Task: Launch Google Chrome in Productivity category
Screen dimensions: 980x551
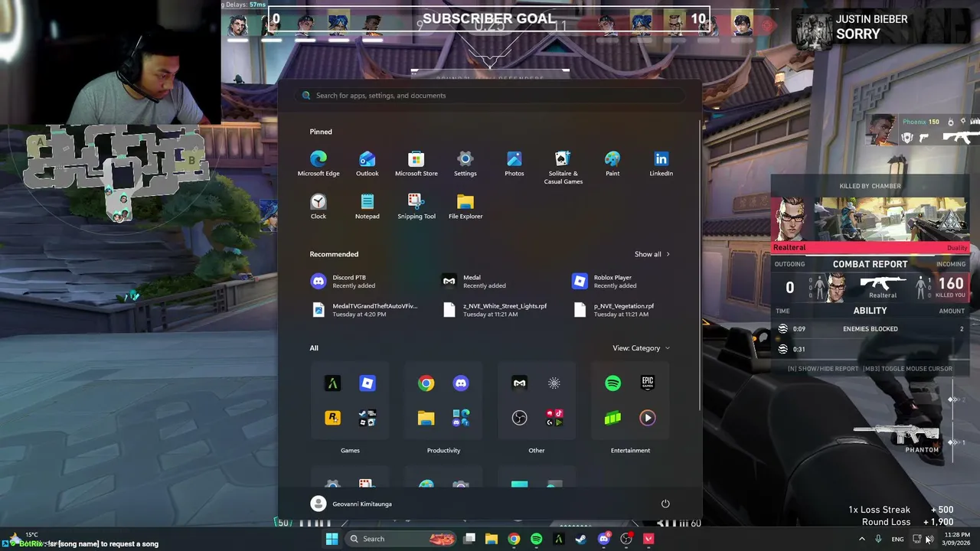Action: [x=426, y=383]
